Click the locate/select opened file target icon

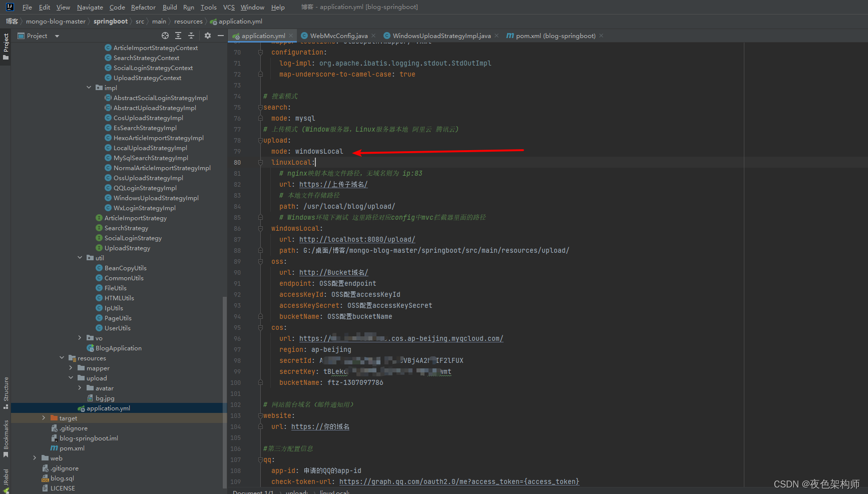(x=165, y=36)
